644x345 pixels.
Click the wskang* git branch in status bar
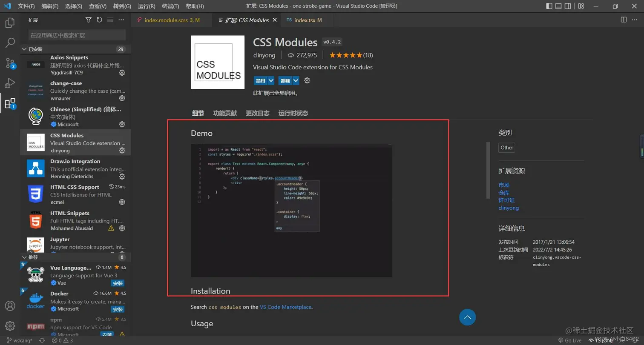coord(20,341)
